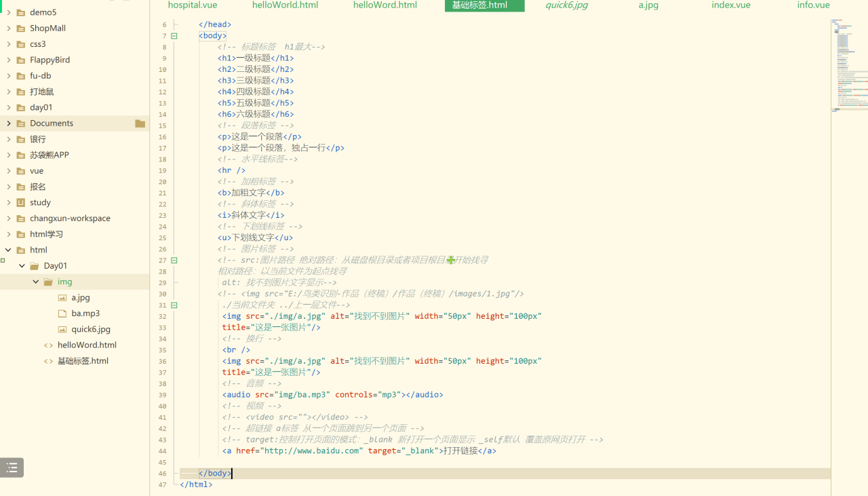Click the outline list icon button at bottom left
Screen dimensions: 868x496
coord(12,468)
